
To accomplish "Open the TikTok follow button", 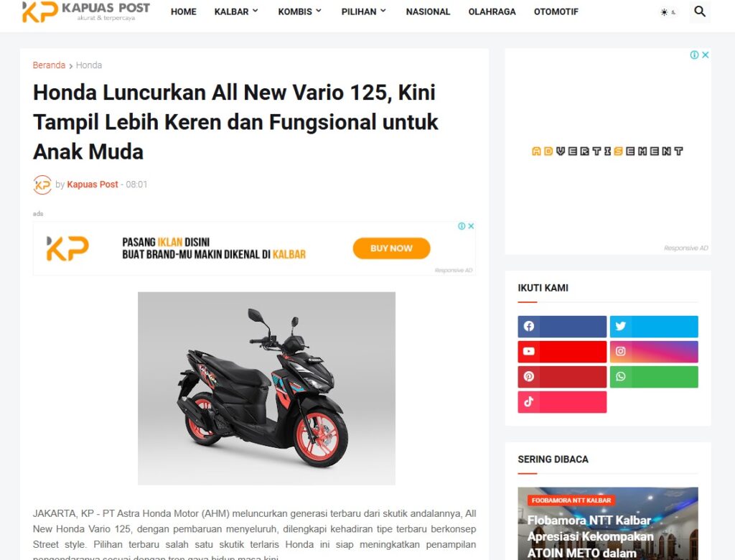I will [562, 402].
